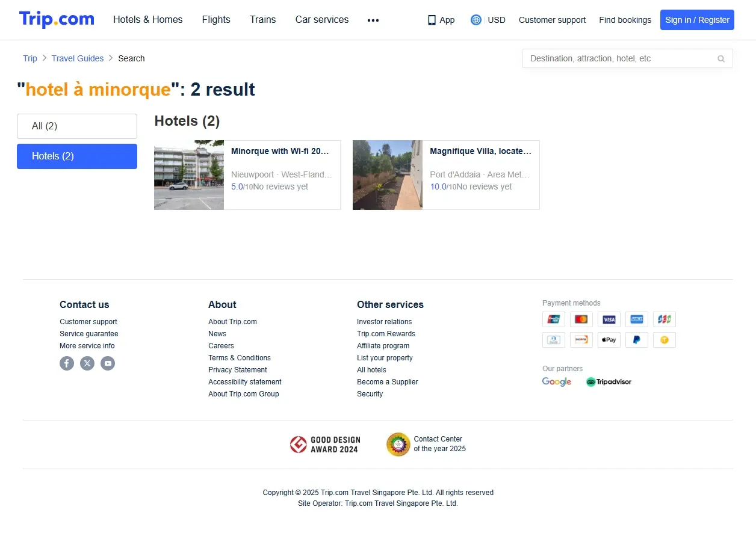Select the Hotels (2) filter tab
The image size is (756, 554).
click(x=77, y=156)
